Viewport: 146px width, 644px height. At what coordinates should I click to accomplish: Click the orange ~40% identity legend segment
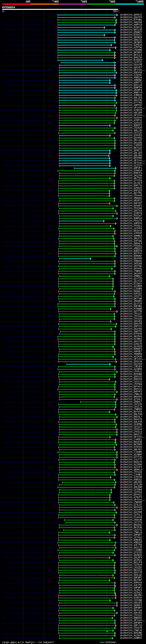pos(45,4)
